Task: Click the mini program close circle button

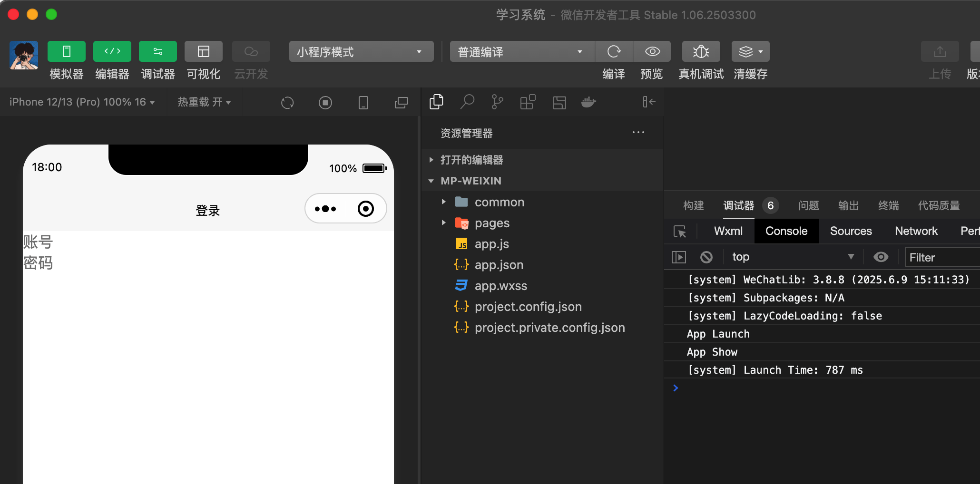Action: pyautogui.click(x=366, y=209)
